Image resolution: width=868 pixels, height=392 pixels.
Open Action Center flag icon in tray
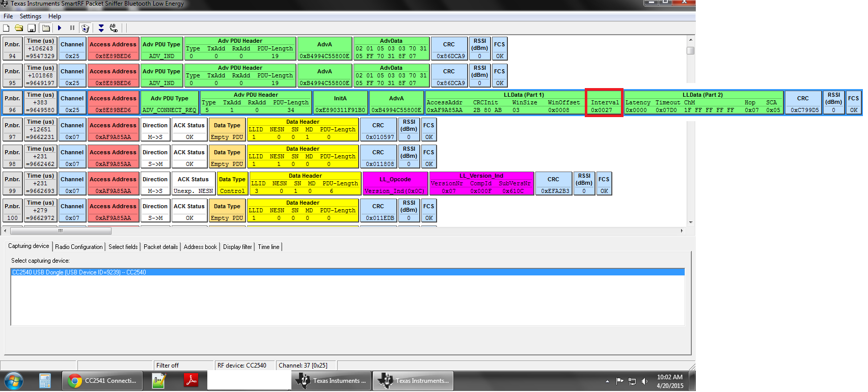click(x=619, y=381)
